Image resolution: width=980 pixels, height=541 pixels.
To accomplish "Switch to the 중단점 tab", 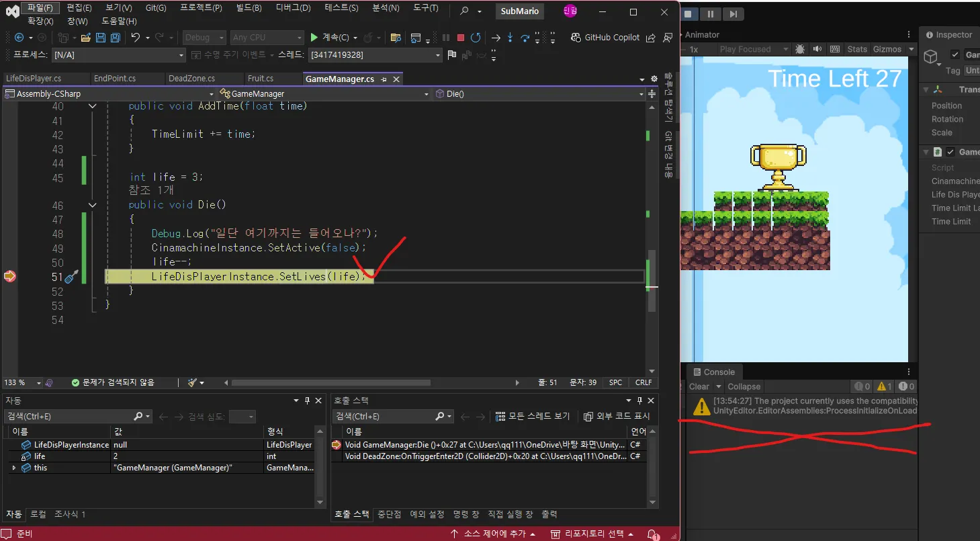I will pos(389,514).
